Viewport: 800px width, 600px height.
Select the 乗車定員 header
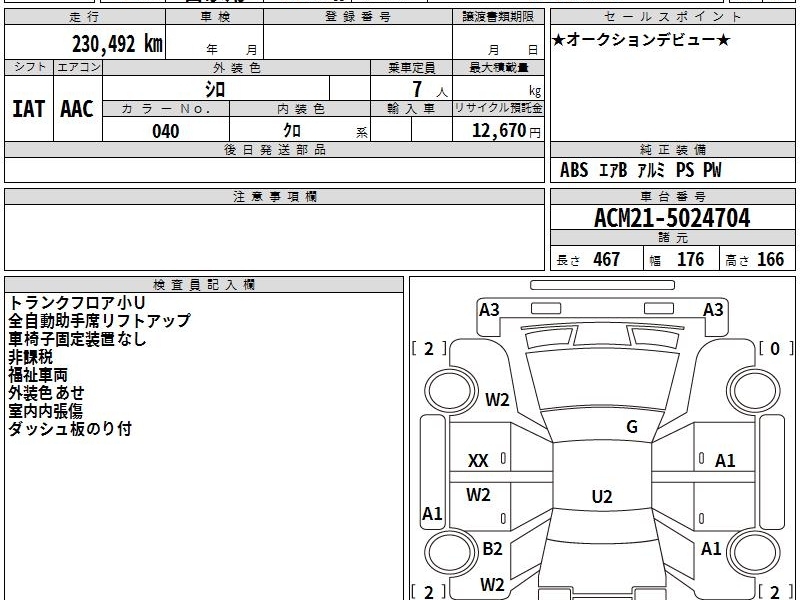pyautogui.click(x=411, y=67)
